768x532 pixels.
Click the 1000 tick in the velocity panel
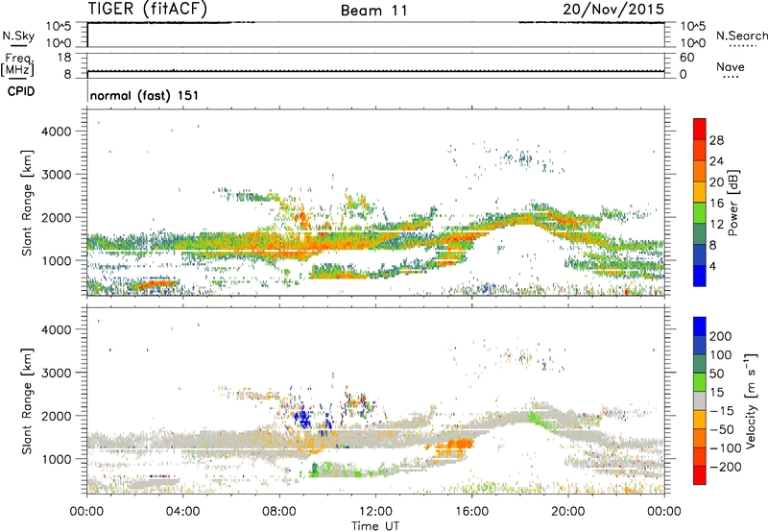(56, 459)
